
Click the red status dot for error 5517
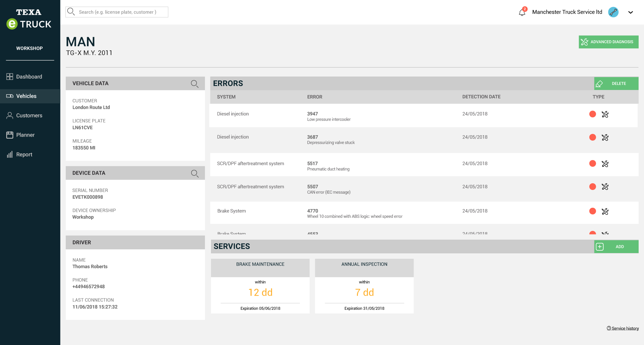593,163
